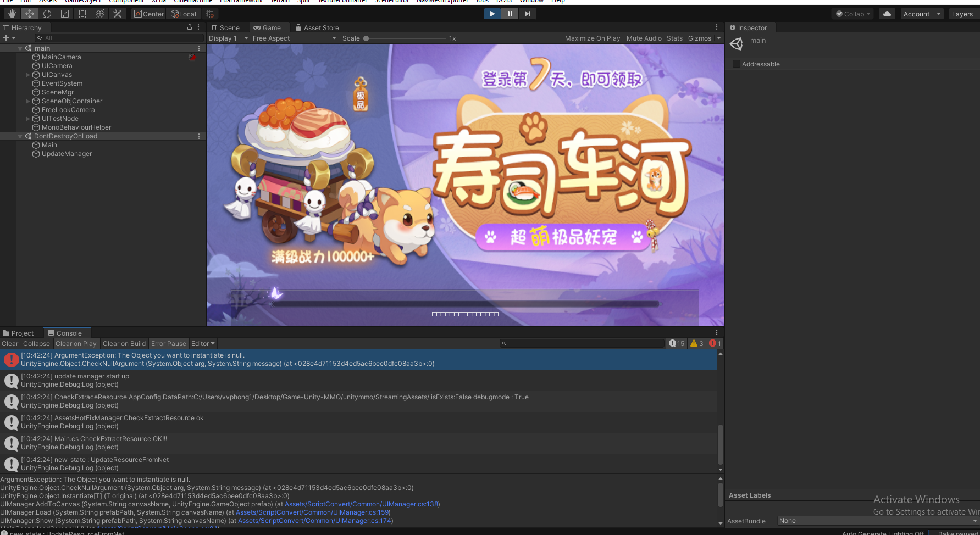Screen dimensions: 980x535
Task: Expand the UICanvas object
Action: click(27, 75)
